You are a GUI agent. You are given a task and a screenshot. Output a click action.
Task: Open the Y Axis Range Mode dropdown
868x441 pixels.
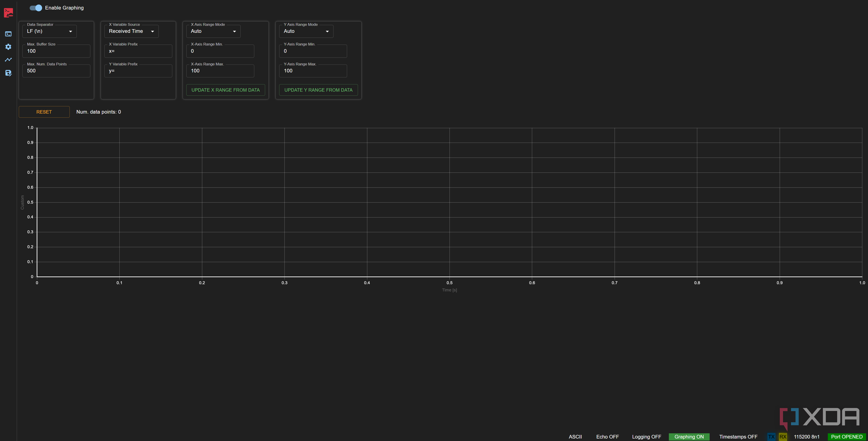[x=306, y=31]
